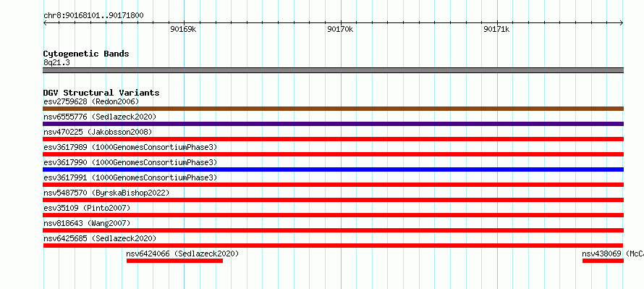This screenshot has width=644, height=289.
Task: Click the left arrowhead of the ruler
Action: [x=45, y=22]
